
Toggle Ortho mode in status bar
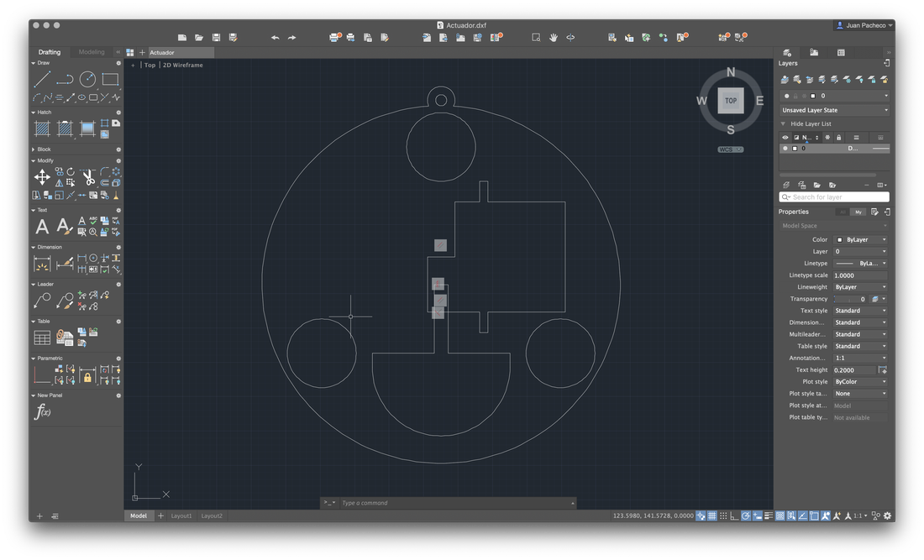734,516
